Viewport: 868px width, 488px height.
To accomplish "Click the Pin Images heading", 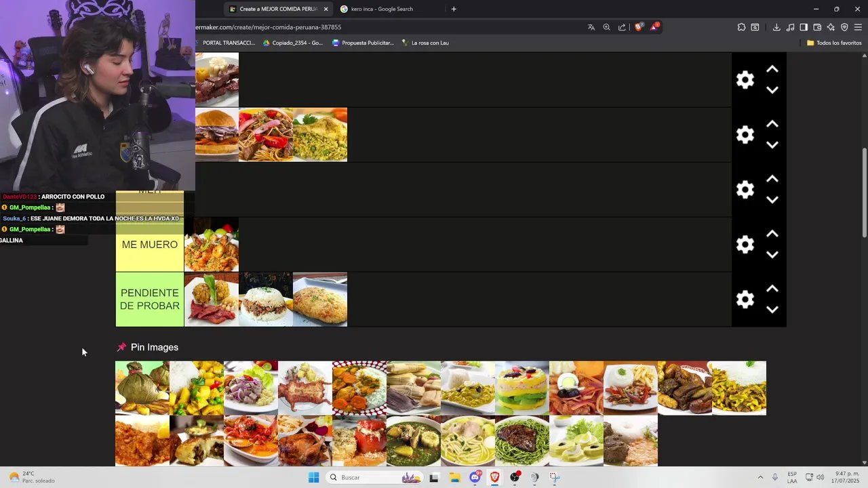I will coord(154,347).
